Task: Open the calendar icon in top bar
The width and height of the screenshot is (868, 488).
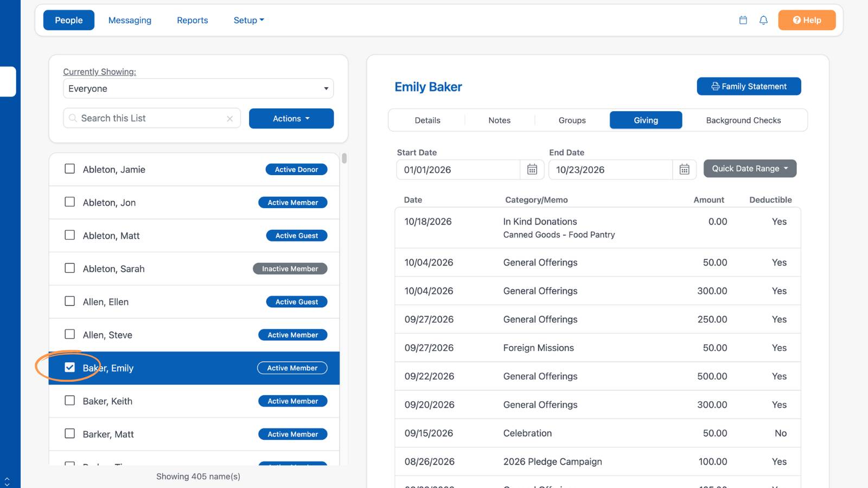Action: [x=743, y=20]
